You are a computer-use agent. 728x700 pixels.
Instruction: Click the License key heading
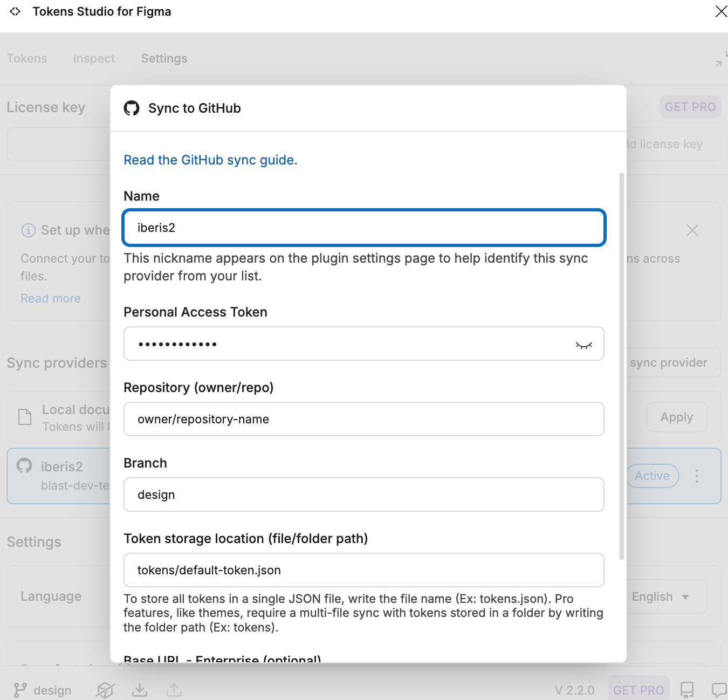46,107
